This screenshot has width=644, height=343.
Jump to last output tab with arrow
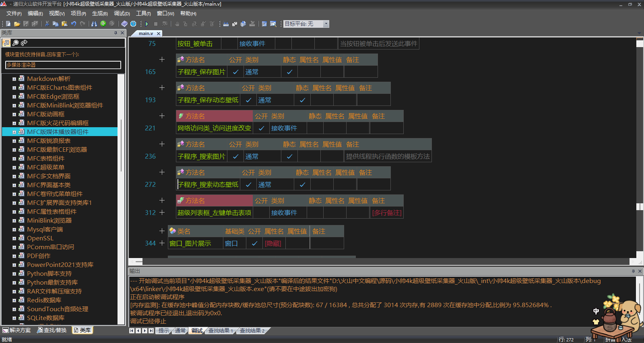tap(151, 331)
